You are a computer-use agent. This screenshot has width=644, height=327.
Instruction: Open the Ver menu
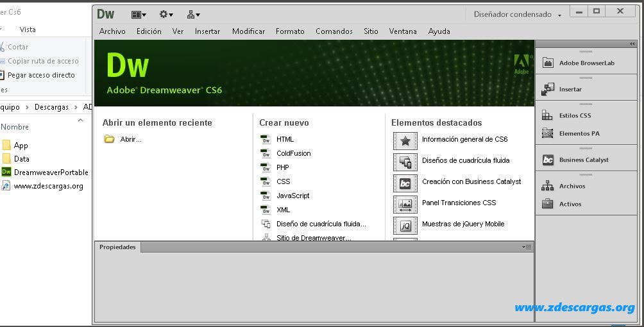[178, 31]
